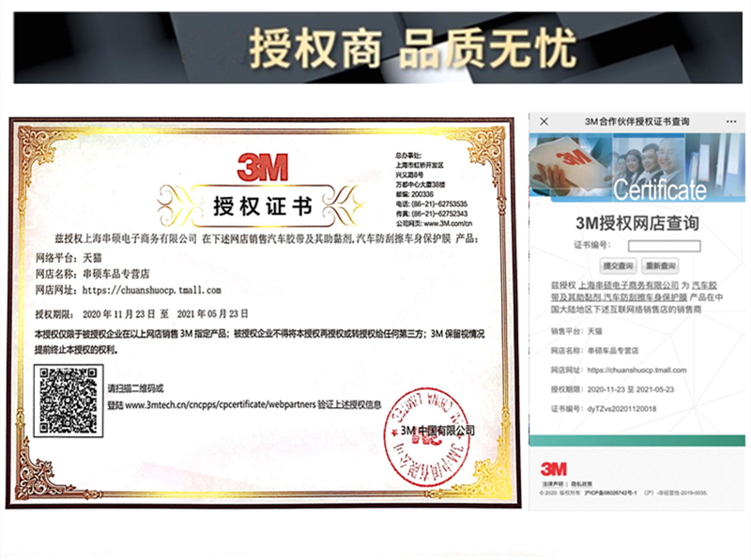751x560 pixels.
Task: Click the 3M授权网店查询 heading
Action: click(637, 223)
